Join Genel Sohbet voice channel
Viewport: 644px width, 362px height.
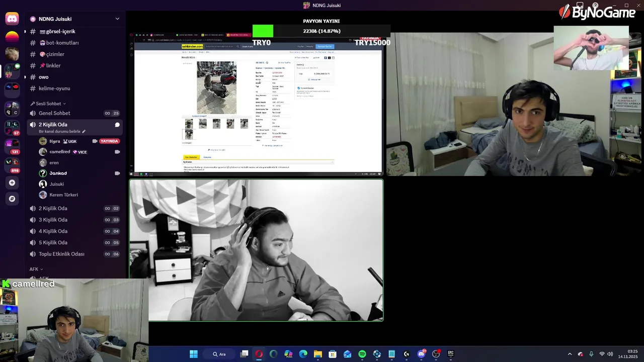[x=74, y=113]
